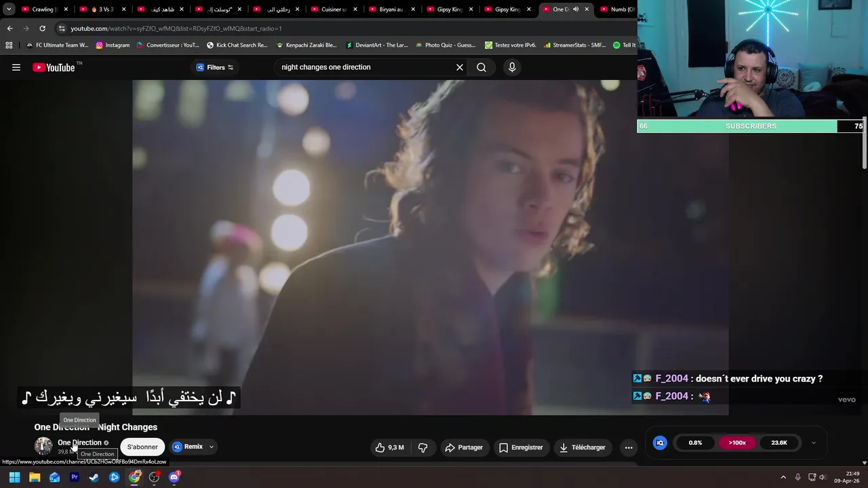Open Discord from the taskbar
Viewport: 868px width, 488px height.
click(174, 477)
